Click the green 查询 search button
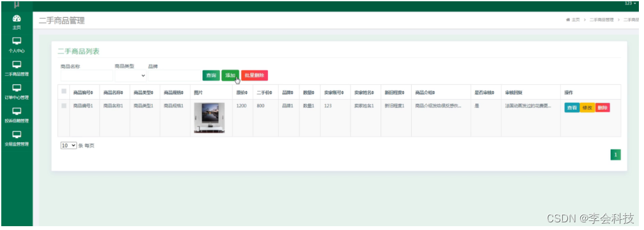This screenshot has width=644, height=230. (211, 75)
